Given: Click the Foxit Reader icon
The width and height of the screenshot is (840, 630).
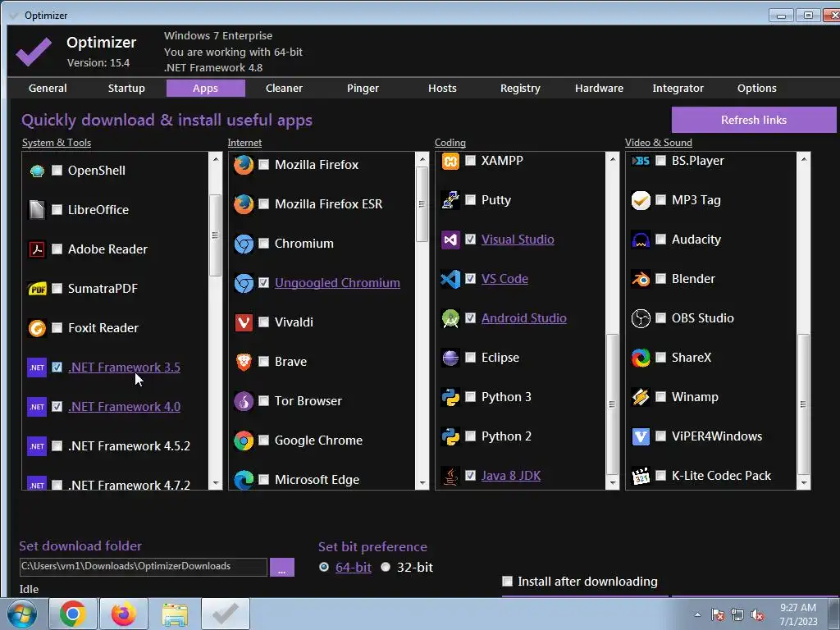Looking at the screenshot, I should (37, 328).
